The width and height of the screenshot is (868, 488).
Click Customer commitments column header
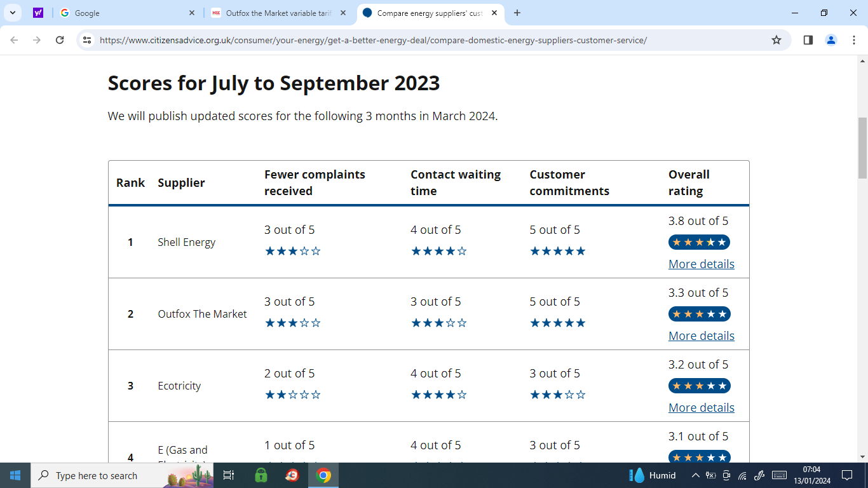click(569, 182)
